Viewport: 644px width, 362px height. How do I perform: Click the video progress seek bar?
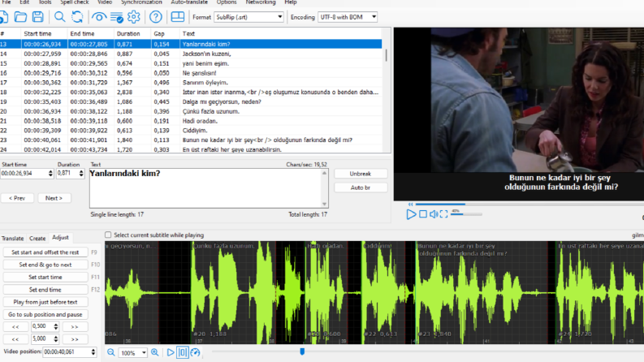pyautogui.click(x=529, y=204)
